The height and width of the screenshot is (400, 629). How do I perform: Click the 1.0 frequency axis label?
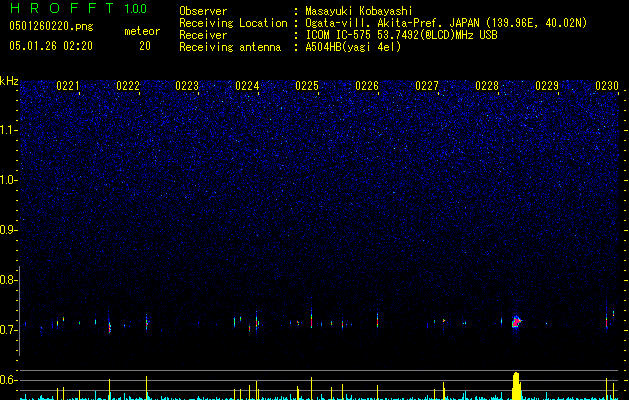click(x=8, y=180)
